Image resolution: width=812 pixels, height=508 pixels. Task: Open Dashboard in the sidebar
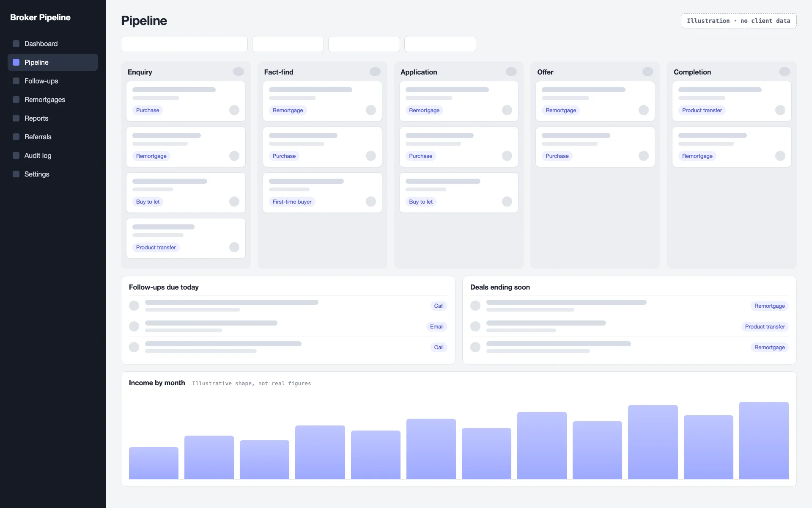(x=53, y=44)
